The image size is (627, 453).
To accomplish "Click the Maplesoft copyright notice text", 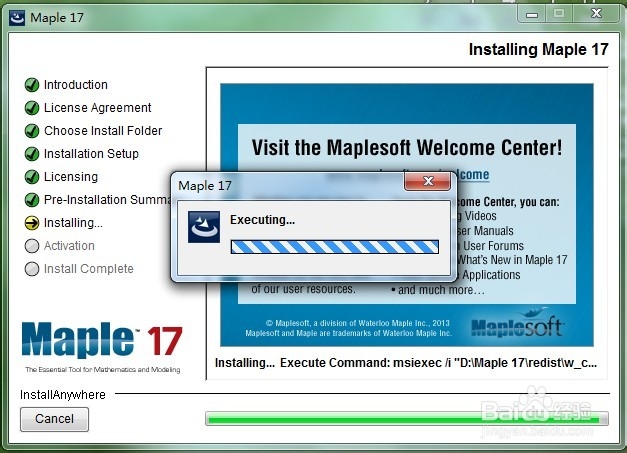I will click(349, 328).
